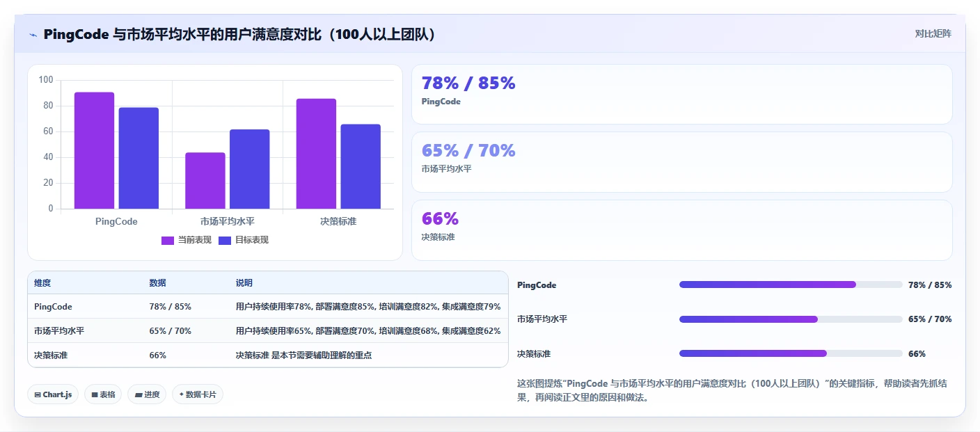
Task: Click 决策标准 是本节需要辅助理解的重点 cell
Action: 303,355
